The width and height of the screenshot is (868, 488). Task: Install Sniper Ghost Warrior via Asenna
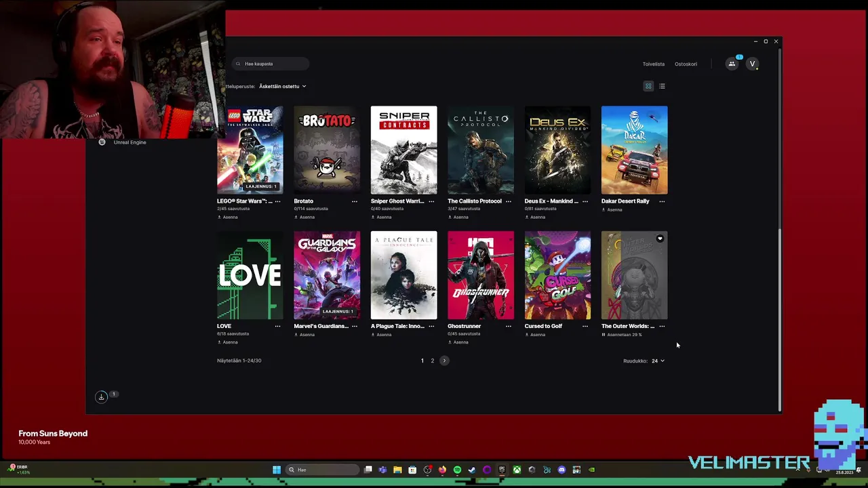pyautogui.click(x=381, y=217)
